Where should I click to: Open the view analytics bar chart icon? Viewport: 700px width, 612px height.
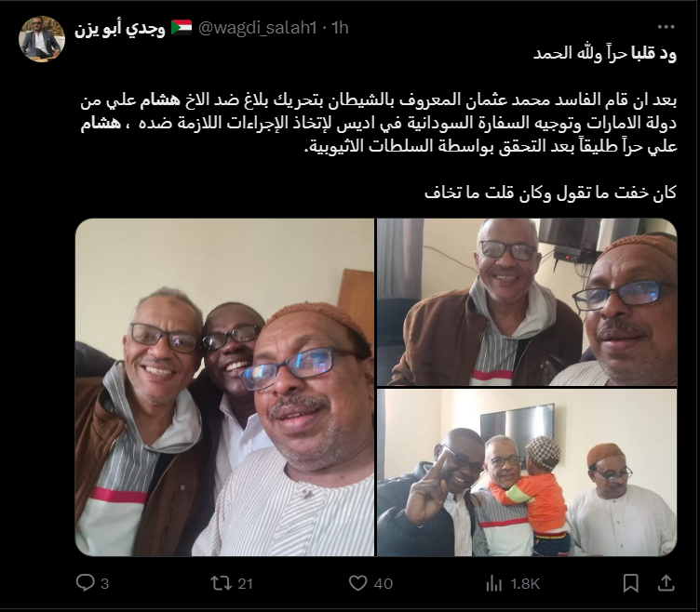(493, 583)
